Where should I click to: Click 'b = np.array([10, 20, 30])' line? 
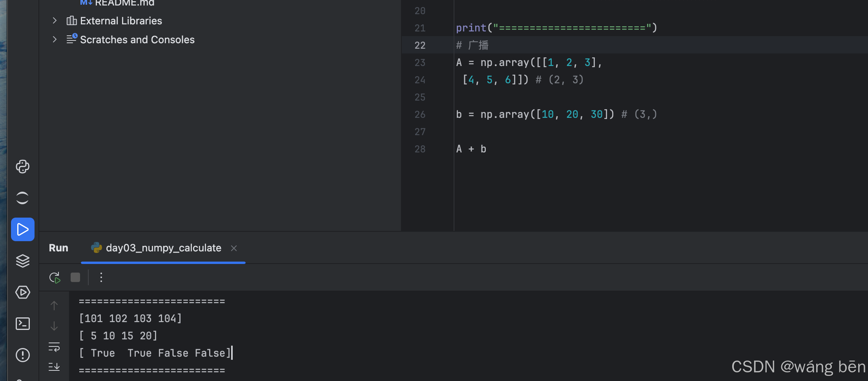(535, 114)
